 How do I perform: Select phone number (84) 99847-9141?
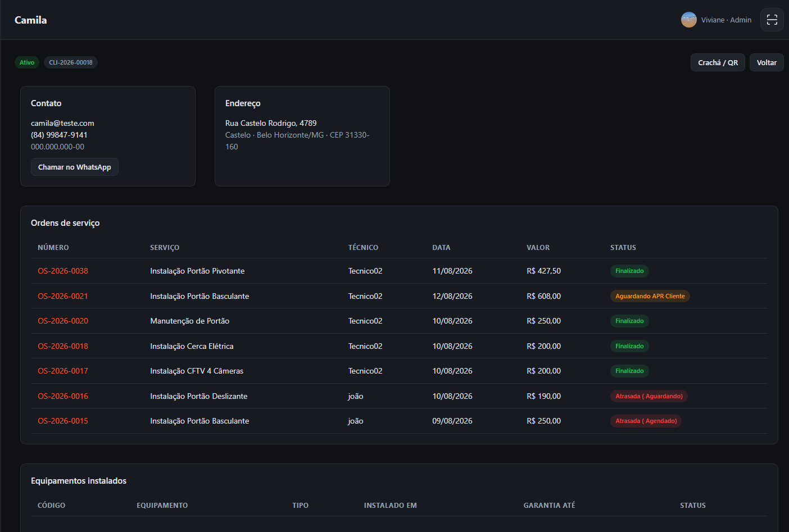point(59,135)
